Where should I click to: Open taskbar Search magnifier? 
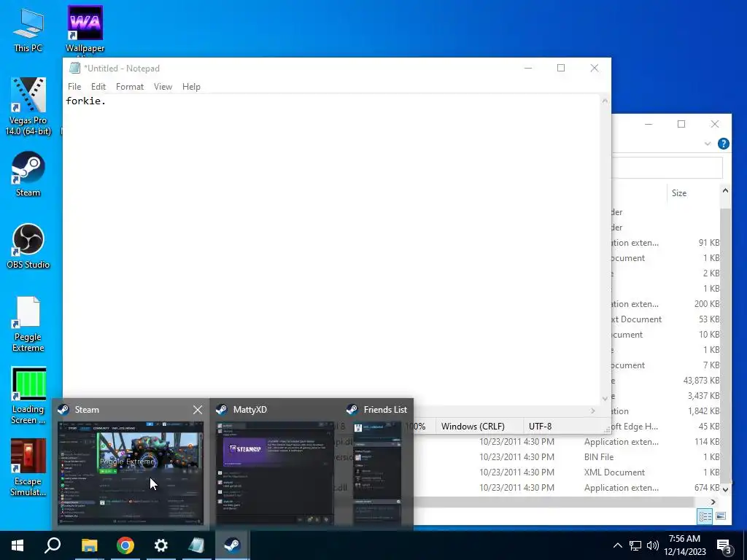pyautogui.click(x=53, y=545)
